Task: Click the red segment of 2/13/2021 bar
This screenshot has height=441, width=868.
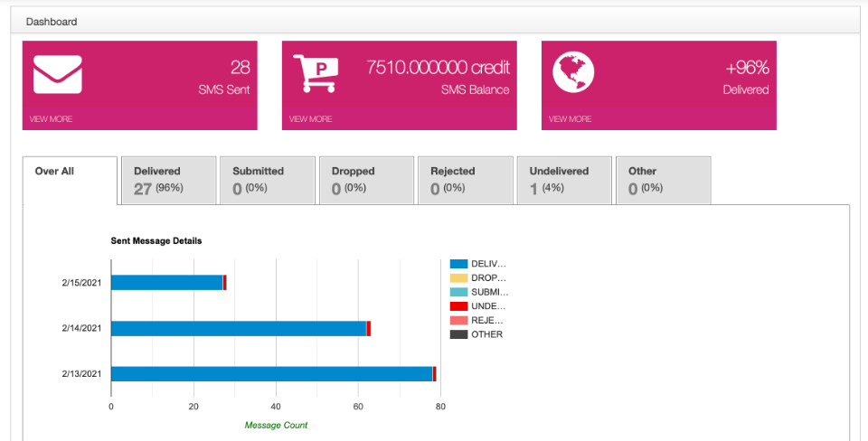Action: (x=435, y=374)
